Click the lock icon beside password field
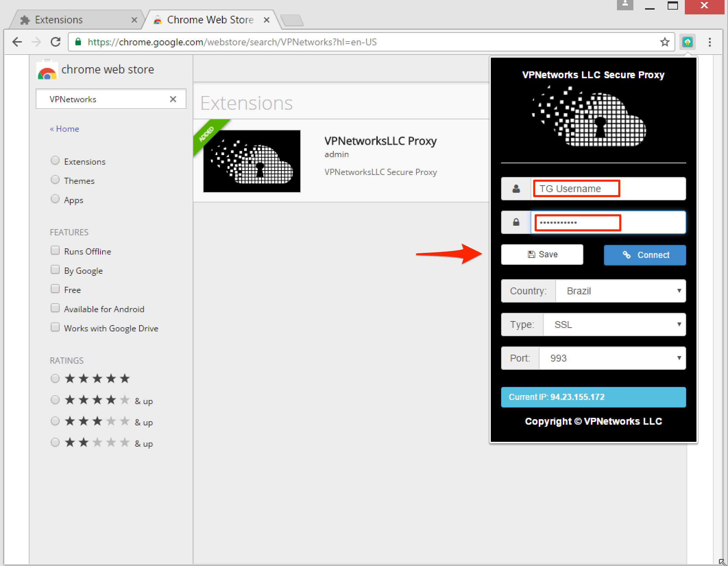Screen dimensions: 728x566 coord(516,222)
